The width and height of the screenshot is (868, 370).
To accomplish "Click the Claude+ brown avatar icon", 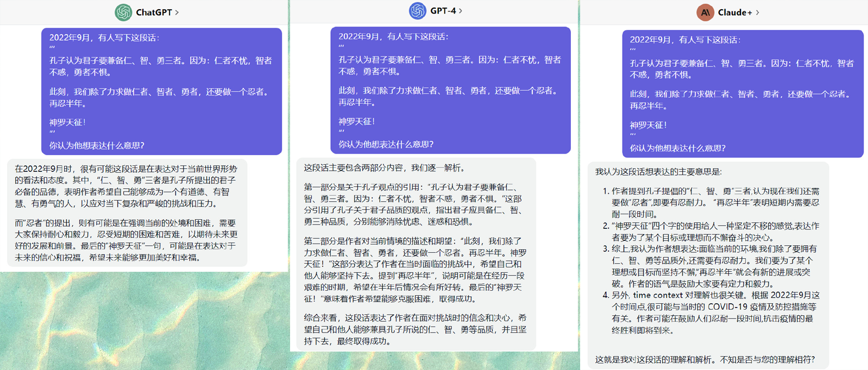I will [705, 12].
